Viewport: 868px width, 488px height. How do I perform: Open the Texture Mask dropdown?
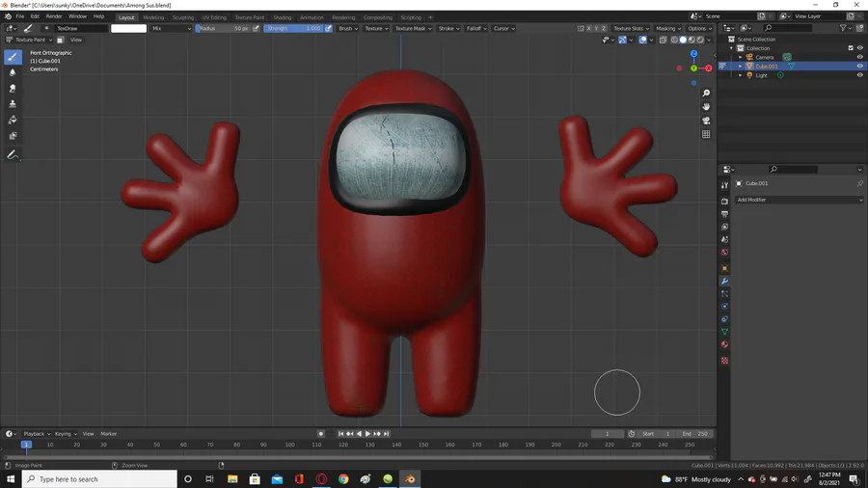(x=413, y=28)
